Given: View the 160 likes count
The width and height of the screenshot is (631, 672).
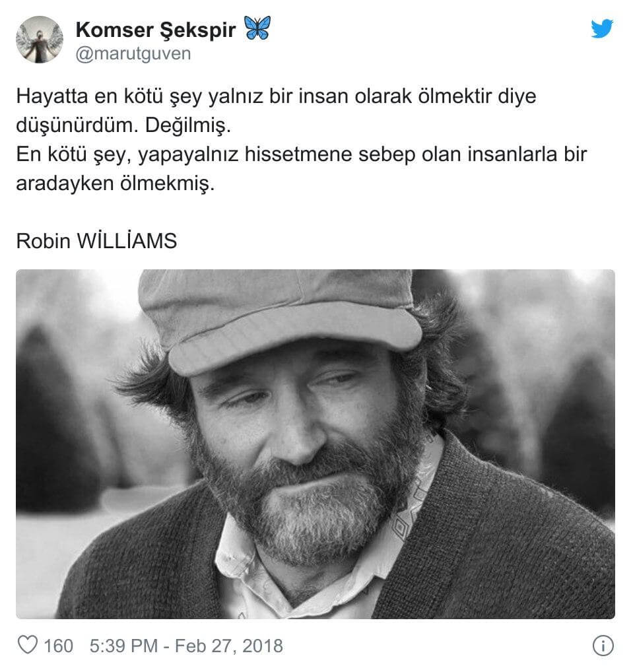Looking at the screenshot, I should point(58,646).
